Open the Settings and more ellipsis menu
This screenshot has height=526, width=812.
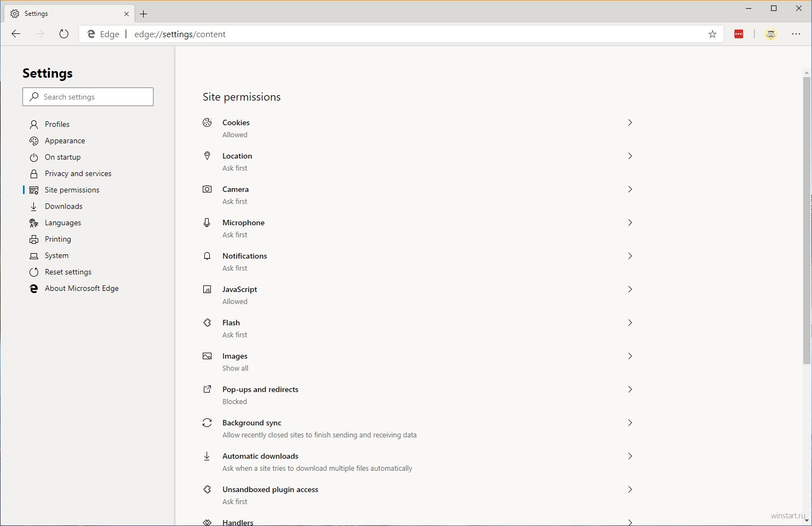(x=796, y=34)
